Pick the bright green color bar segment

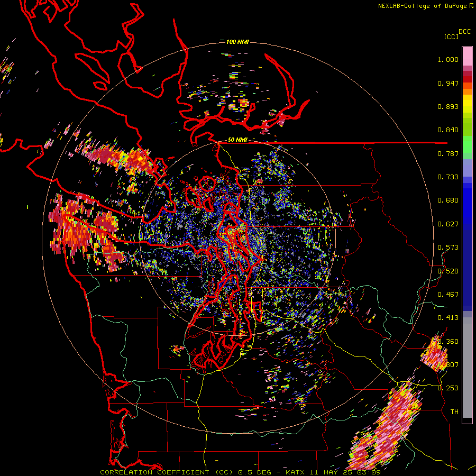pos(467,144)
